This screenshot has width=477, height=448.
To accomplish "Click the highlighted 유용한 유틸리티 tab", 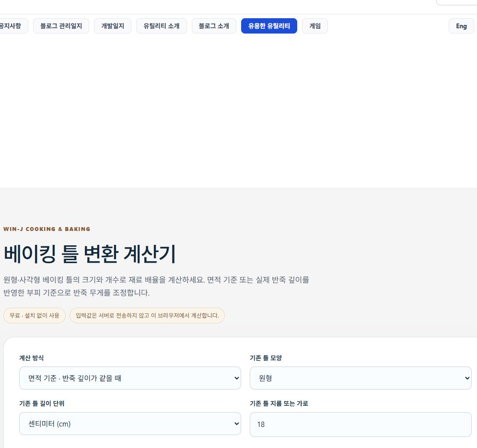I will (x=269, y=26).
